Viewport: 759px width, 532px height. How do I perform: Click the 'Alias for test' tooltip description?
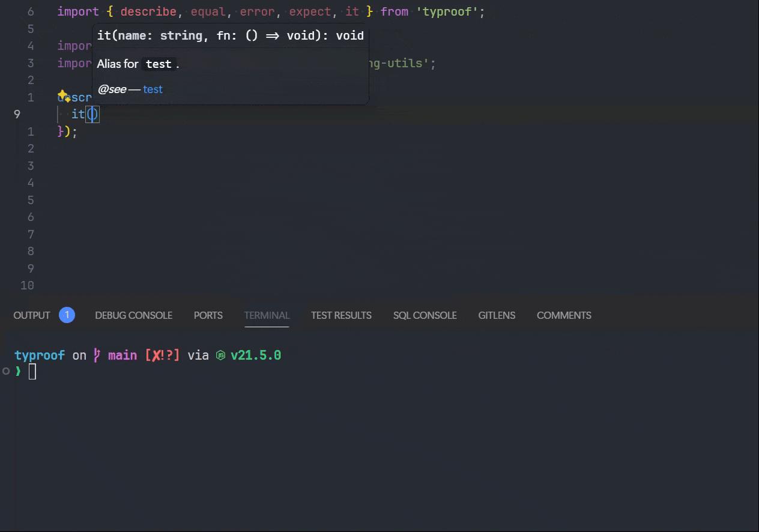(138, 64)
